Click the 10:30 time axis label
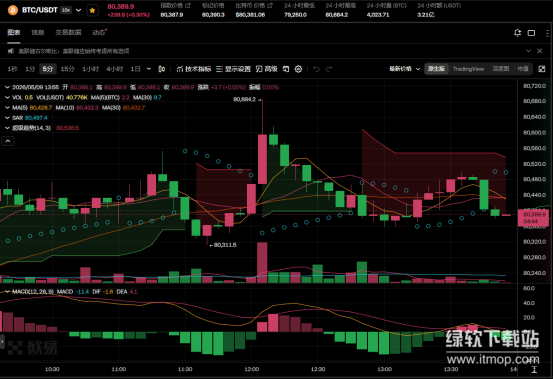This screenshot has height=379, width=554. (x=52, y=369)
